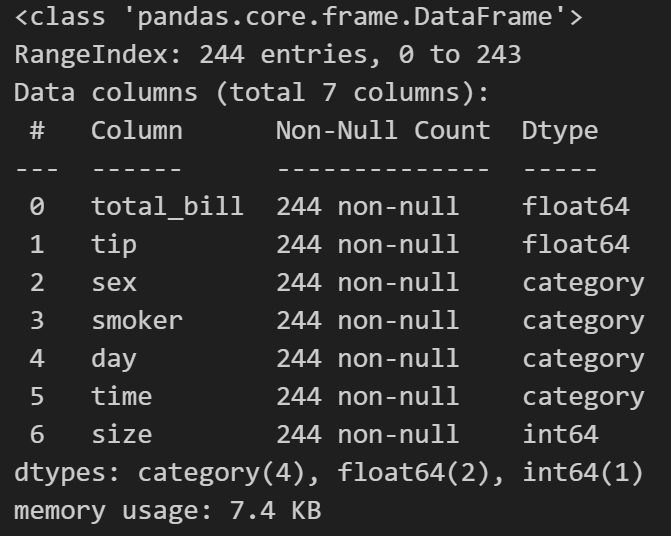Click the int64 dtype of size row
The image size is (671, 536).
coord(560,434)
